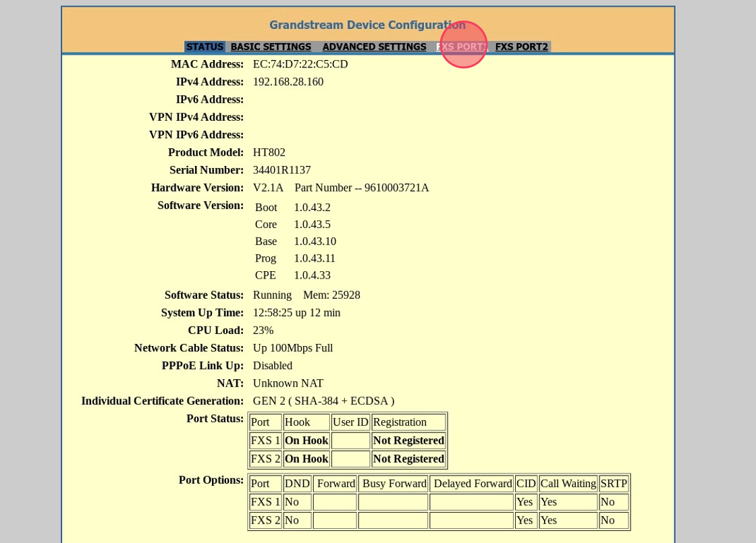Select Boot version 1.0.43.2

point(313,208)
